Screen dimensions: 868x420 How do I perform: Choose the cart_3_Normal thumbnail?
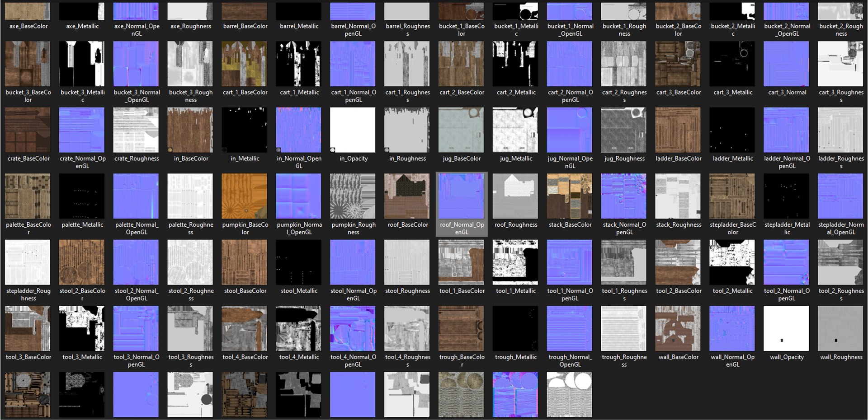click(786, 64)
